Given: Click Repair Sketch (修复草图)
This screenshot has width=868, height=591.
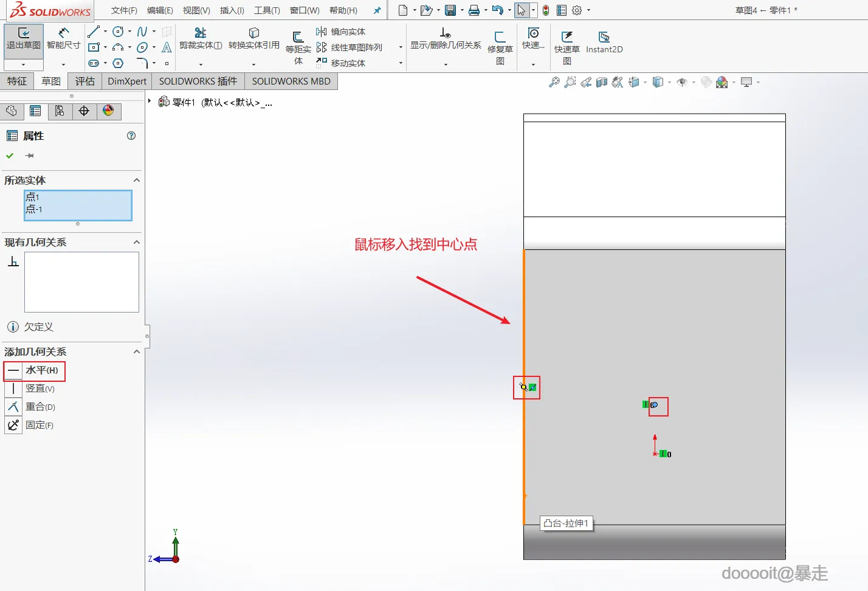Looking at the screenshot, I should 500,47.
